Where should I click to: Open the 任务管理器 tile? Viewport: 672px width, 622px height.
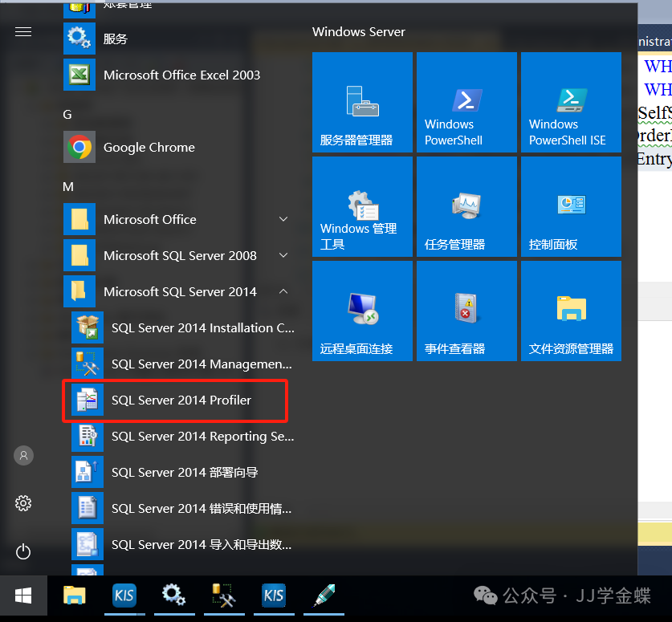pyautogui.click(x=466, y=206)
